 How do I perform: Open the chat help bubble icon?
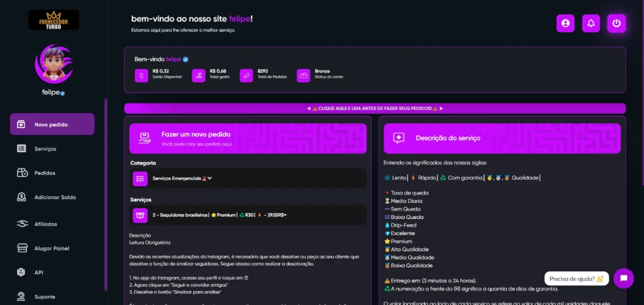[x=624, y=278]
